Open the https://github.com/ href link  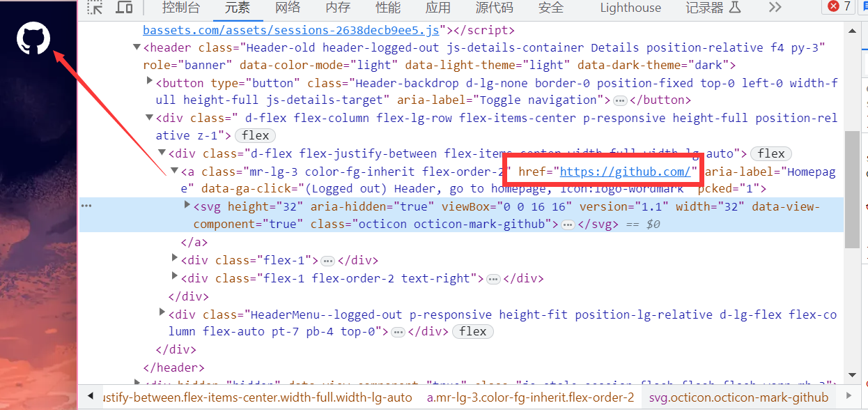tap(625, 172)
